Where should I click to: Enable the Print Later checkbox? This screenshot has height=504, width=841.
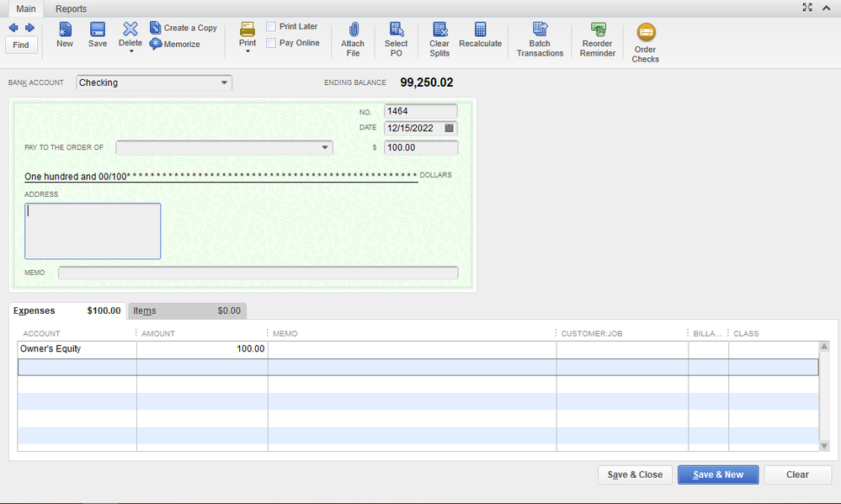tap(271, 26)
